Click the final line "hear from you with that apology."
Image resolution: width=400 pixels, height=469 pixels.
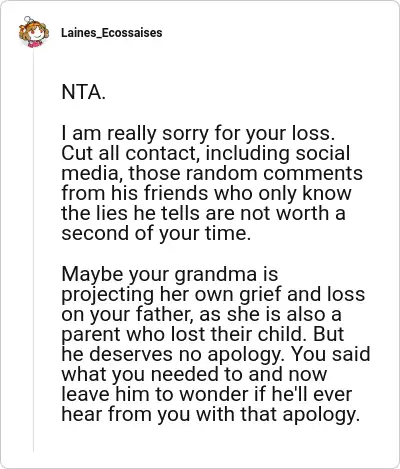coord(211,414)
